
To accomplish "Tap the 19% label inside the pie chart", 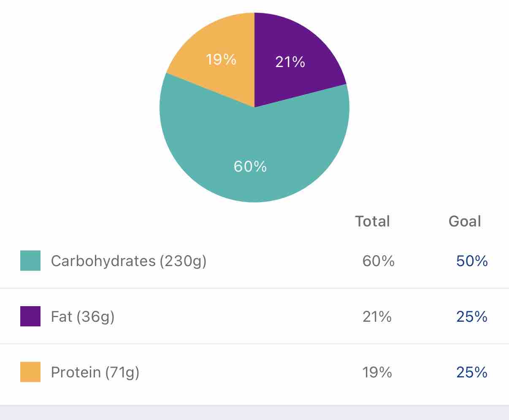I will [x=221, y=59].
